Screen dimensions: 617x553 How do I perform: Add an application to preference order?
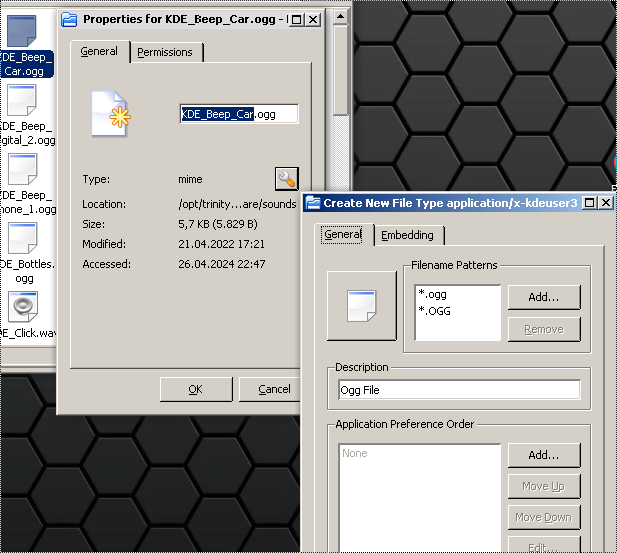click(543, 455)
